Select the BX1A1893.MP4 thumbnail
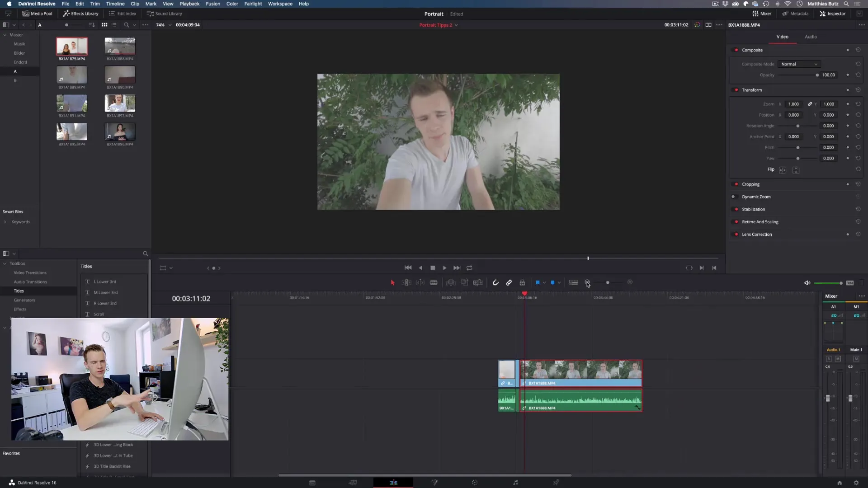868x488 pixels. pos(120,103)
